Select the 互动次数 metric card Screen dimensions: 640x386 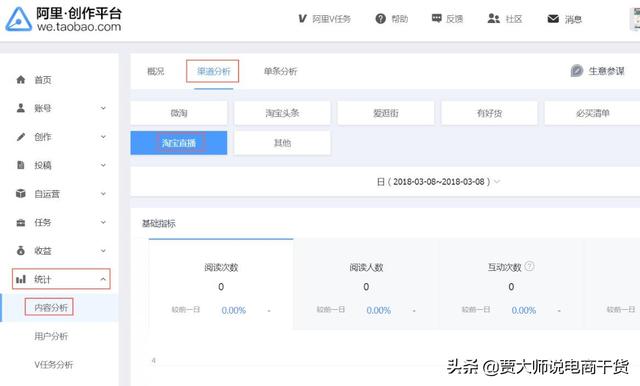[511, 284]
